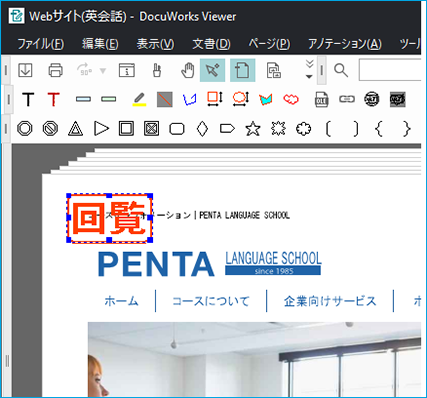Select the crossed square shape stamp
Screen dimensions: 427x398
151,128
